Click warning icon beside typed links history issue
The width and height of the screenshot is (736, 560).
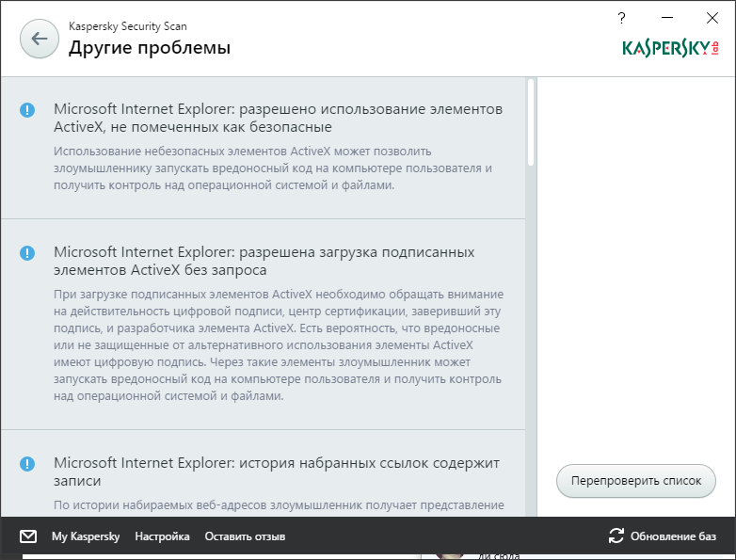coord(27,464)
